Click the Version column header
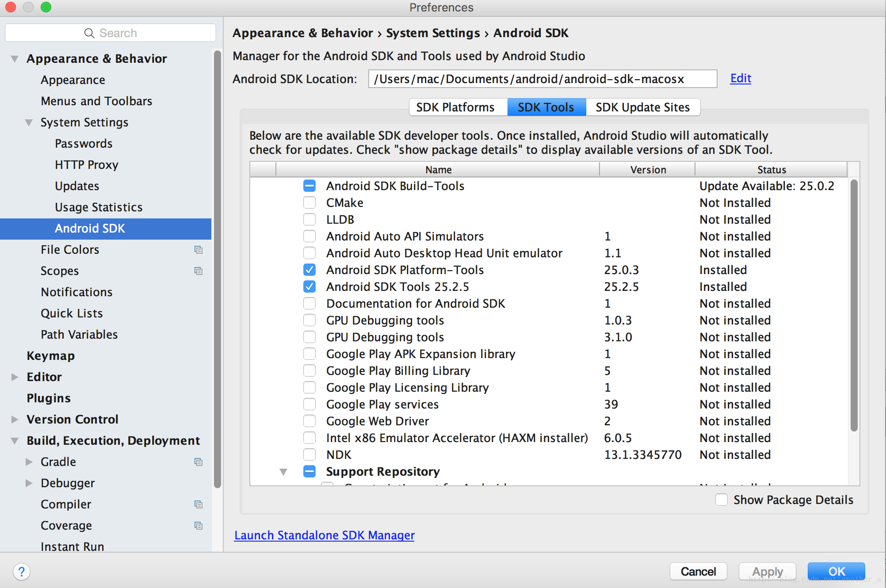This screenshot has width=886, height=588. (648, 169)
